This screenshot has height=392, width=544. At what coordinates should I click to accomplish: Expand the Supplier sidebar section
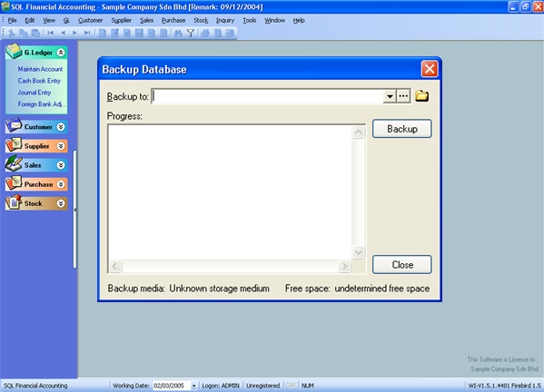click(61, 146)
